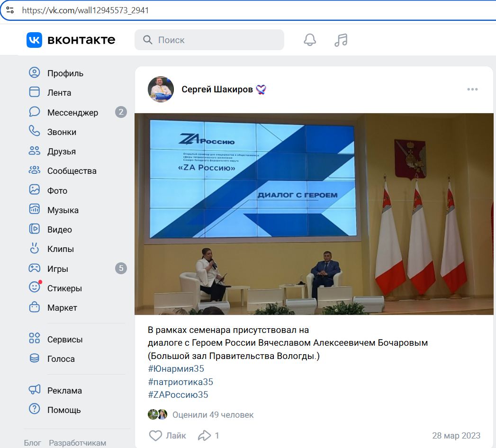Click the heart like icon
496x448 pixels.
pyautogui.click(x=155, y=436)
